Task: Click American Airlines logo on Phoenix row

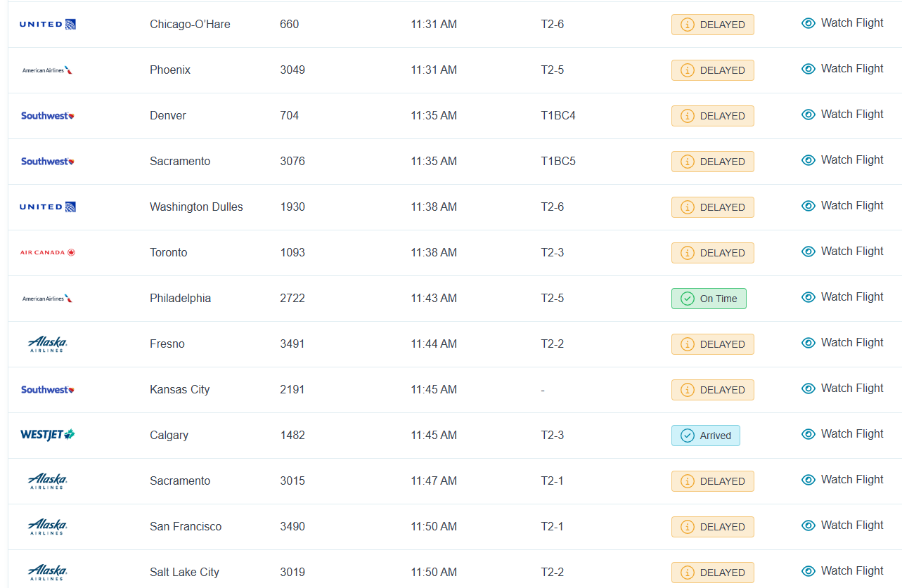Action: point(48,70)
